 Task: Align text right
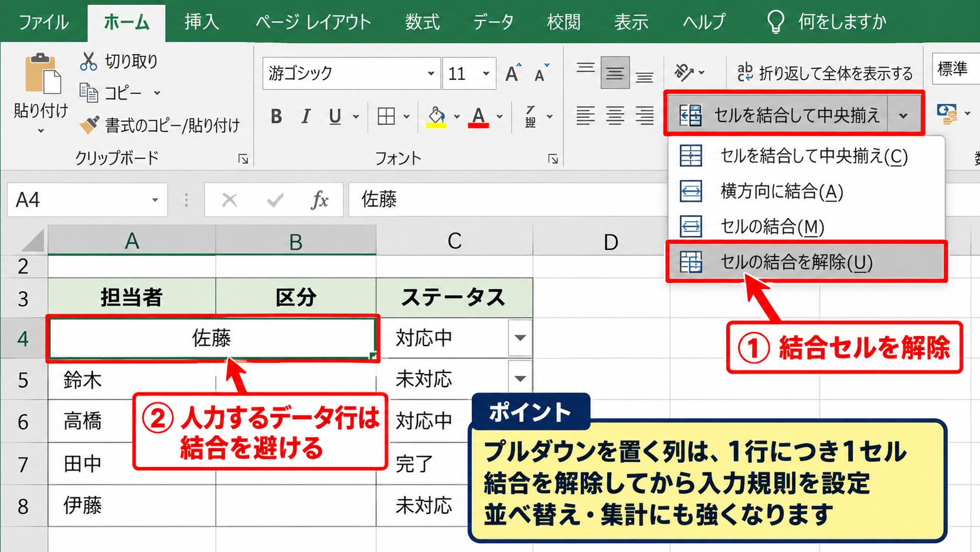tap(645, 116)
